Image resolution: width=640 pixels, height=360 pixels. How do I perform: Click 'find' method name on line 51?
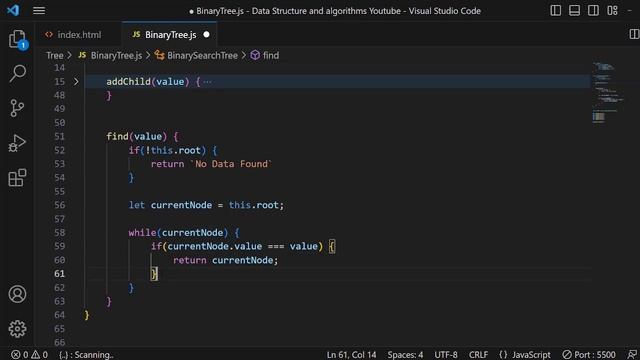(x=117, y=136)
